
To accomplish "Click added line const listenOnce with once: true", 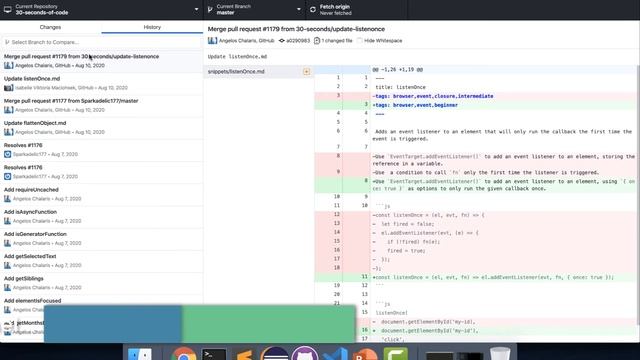I will tap(493, 278).
